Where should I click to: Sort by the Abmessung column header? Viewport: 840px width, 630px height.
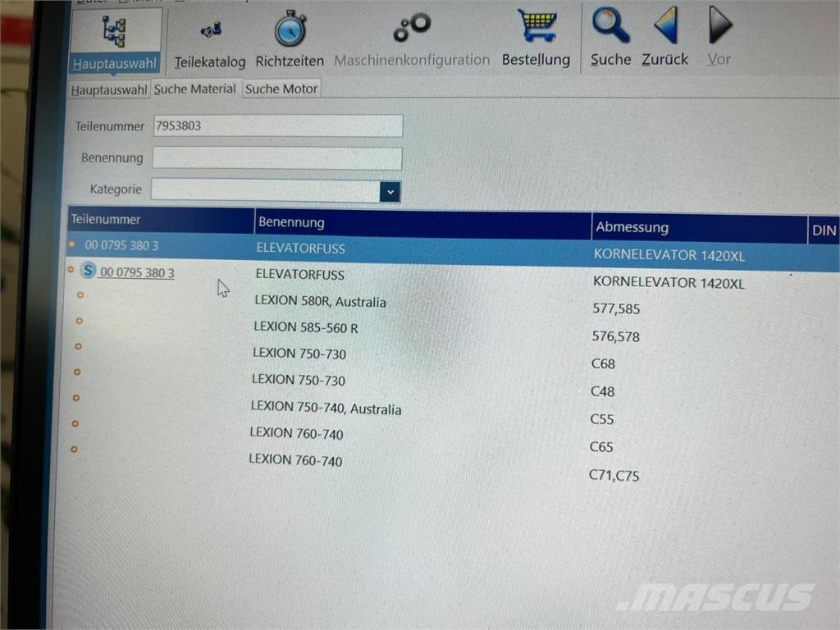point(700,228)
